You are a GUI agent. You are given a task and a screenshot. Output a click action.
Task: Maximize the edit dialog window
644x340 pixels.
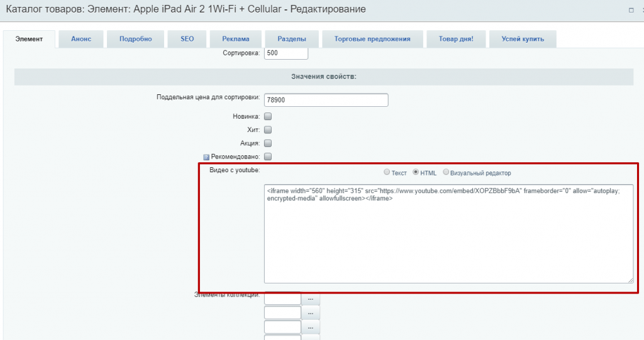tap(631, 10)
